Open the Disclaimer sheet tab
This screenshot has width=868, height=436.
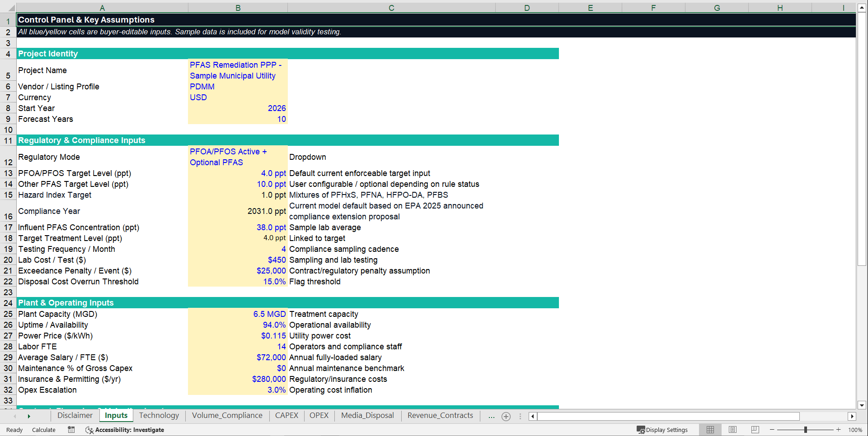[x=75, y=416]
